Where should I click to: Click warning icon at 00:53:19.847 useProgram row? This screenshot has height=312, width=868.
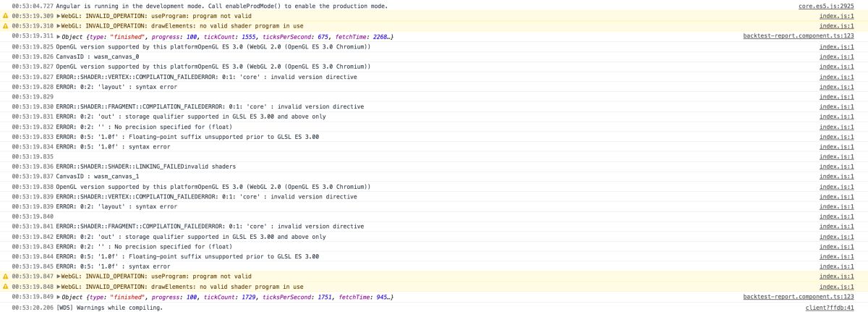pyautogui.click(x=6, y=277)
